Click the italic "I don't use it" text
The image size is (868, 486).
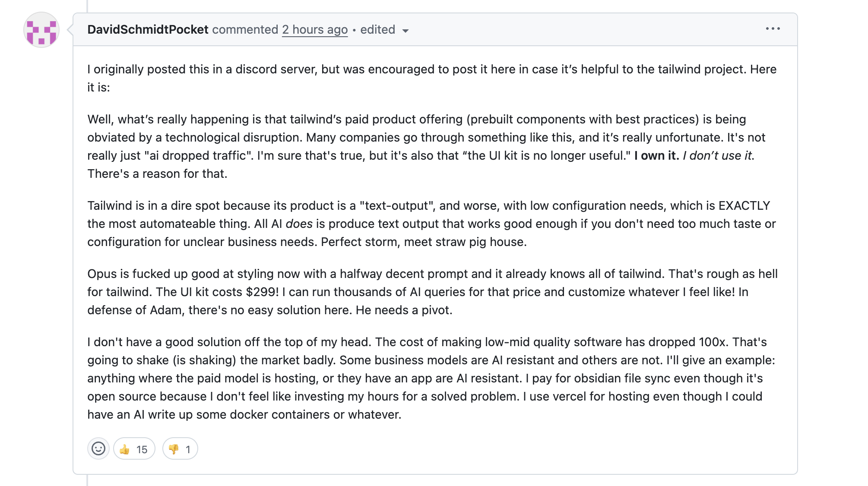coord(717,155)
